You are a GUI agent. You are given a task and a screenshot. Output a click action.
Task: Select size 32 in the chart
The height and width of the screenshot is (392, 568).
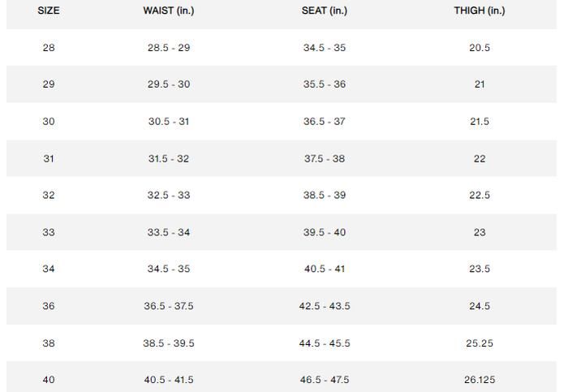pos(49,196)
